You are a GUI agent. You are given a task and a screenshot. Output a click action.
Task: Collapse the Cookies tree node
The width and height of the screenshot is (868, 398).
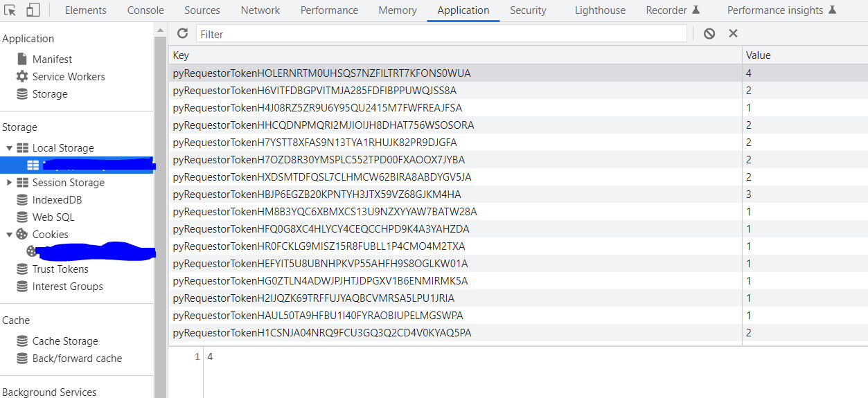[x=9, y=234]
